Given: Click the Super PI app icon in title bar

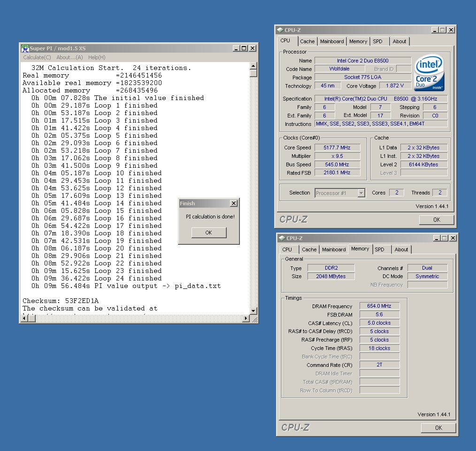Looking at the screenshot, I should tap(24, 48).
